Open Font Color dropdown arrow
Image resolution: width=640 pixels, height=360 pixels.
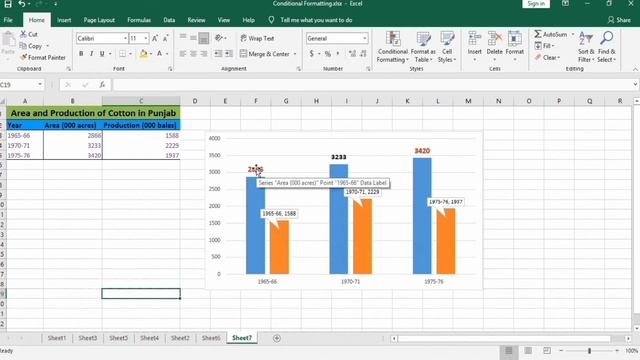(x=167, y=54)
